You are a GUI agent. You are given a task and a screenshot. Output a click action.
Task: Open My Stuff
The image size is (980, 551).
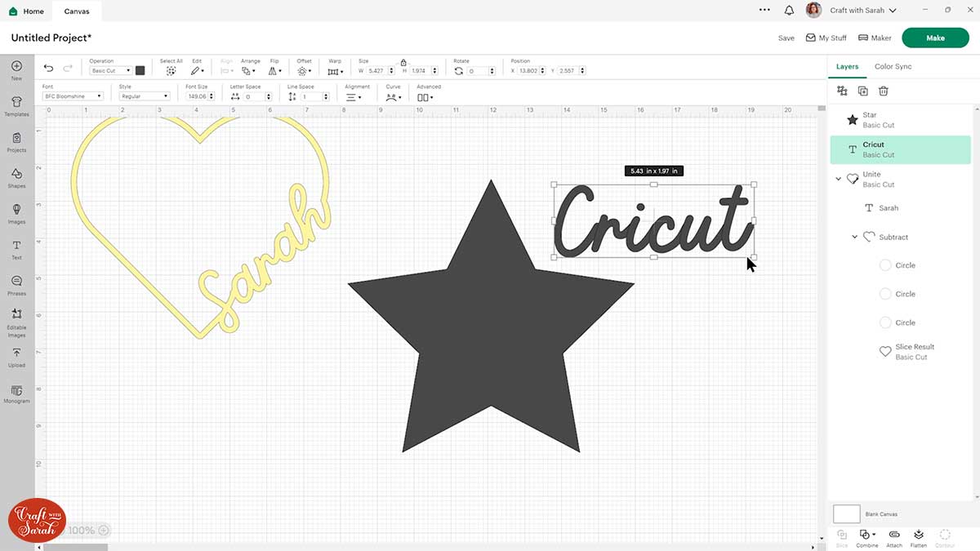(826, 38)
